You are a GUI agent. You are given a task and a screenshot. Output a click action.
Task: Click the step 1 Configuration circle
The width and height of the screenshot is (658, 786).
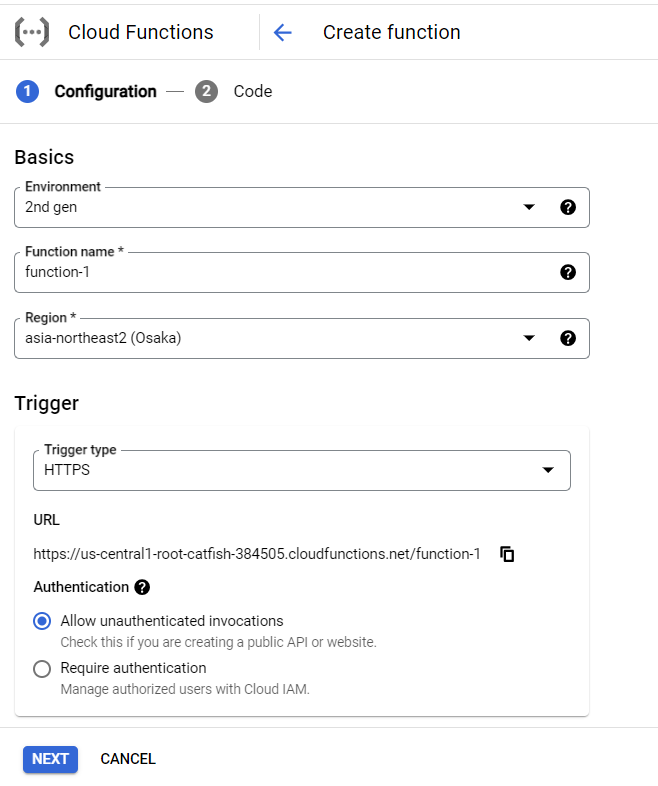coord(27,92)
